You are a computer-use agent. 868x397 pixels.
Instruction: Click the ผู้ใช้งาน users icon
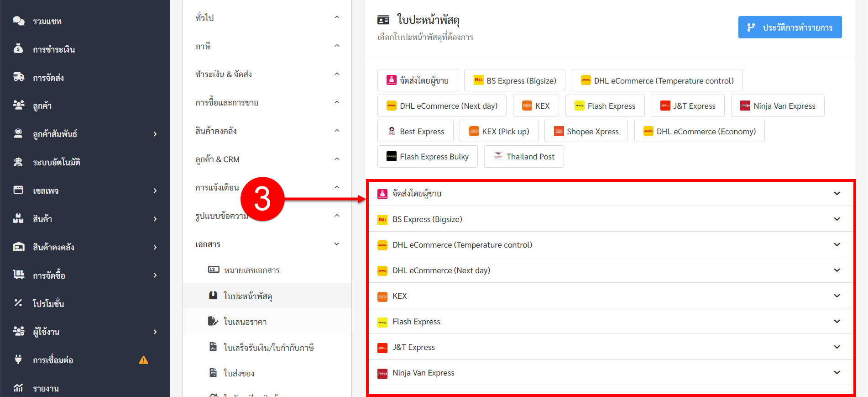[x=18, y=331]
